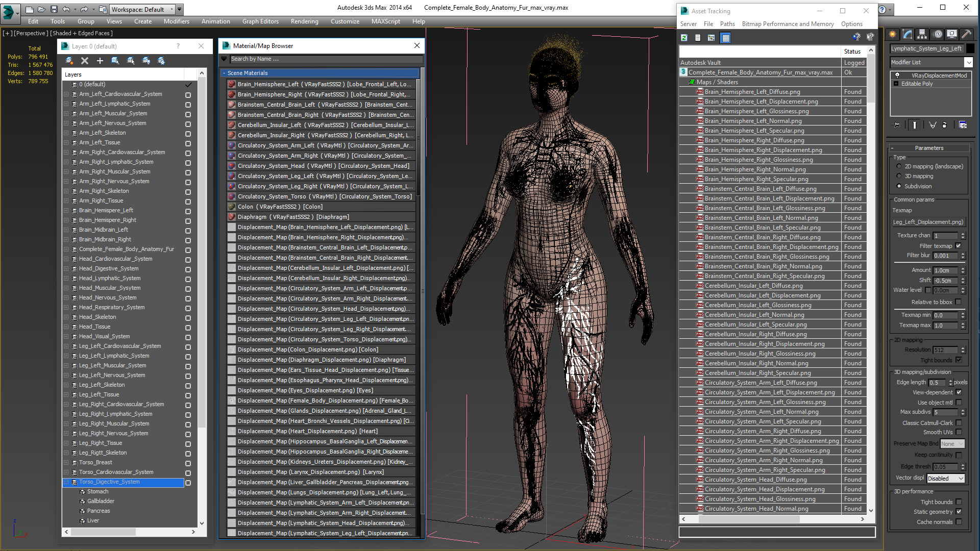980x551 pixels.
Task: Click Status Log icon in Asset Tracking toolbar
Action: pyautogui.click(x=698, y=38)
